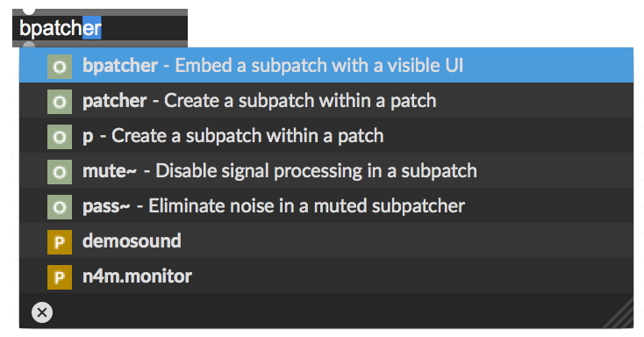Click the object box's bottom-left outlet
The width and height of the screenshot is (644, 337).
(x=28, y=45)
